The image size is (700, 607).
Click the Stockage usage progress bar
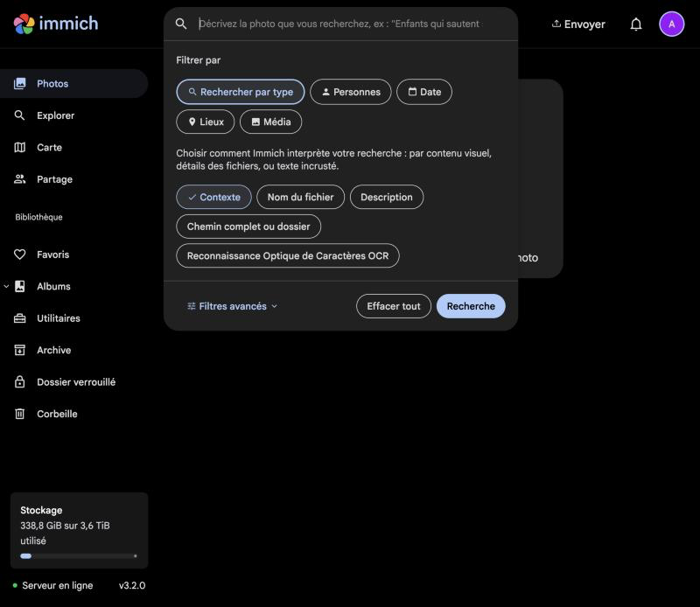(x=79, y=556)
